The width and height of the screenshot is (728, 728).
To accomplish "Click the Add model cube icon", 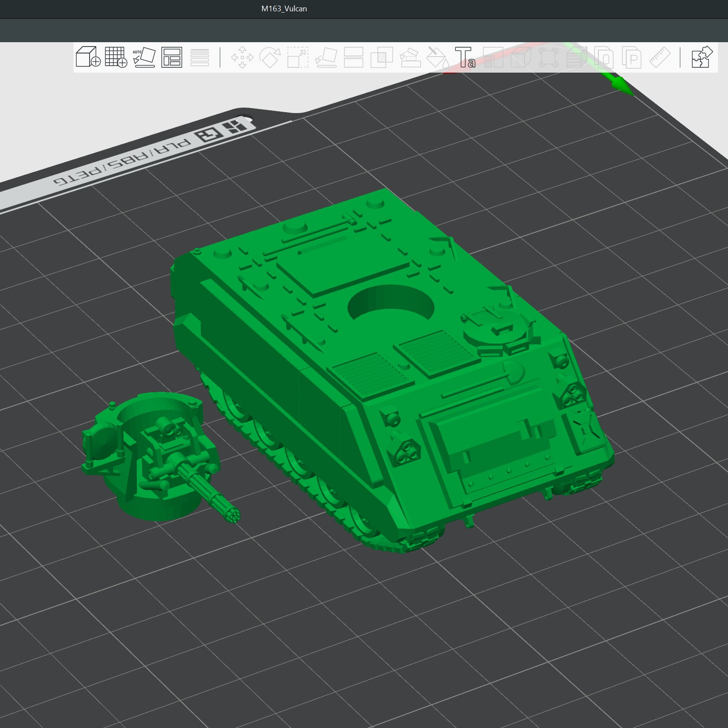I will pyautogui.click(x=88, y=57).
